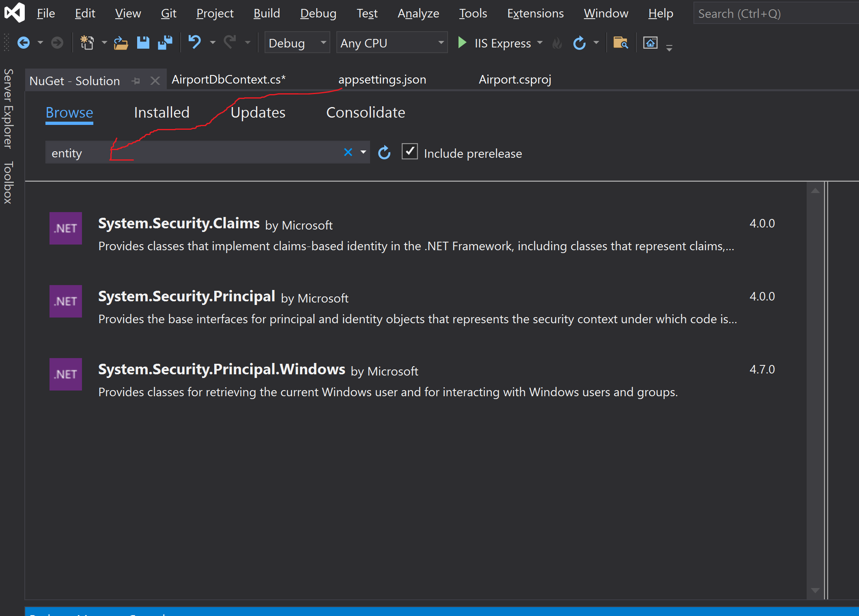Open the package search history dropdown
This screenshot has height=616, width=859.
click(x=363, y=152)
